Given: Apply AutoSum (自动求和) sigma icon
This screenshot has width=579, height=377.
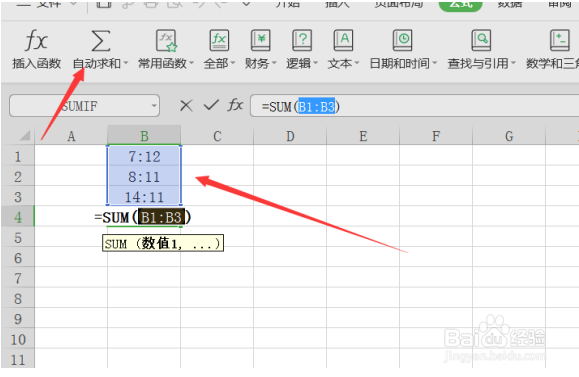Looking at the screenshot, I should click(100, 41).
